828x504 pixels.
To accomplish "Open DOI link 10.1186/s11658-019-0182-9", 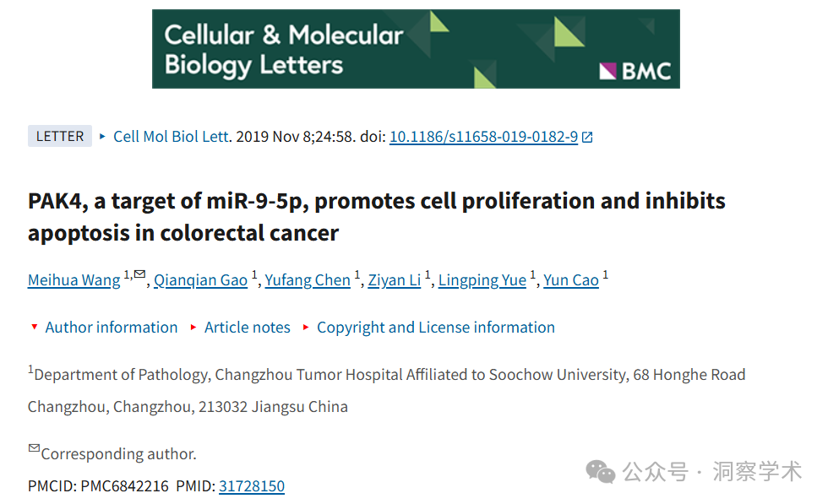I will point(483,137).
